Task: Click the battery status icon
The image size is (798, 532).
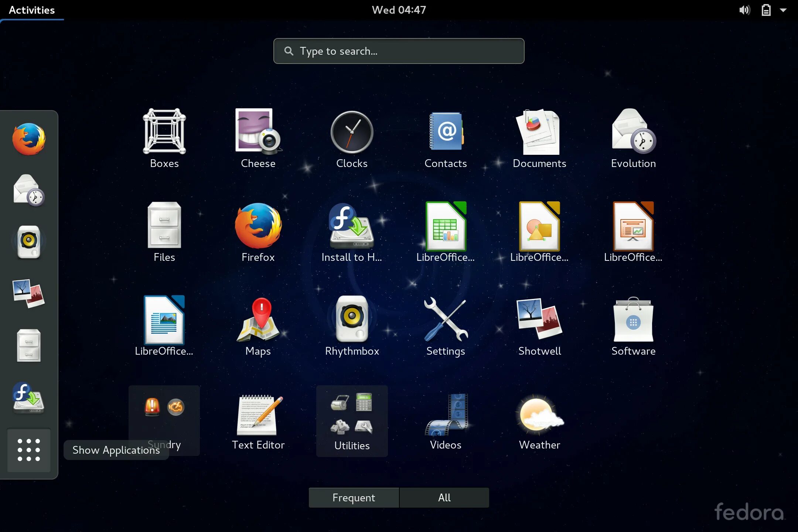Action: click(x=766, y=10)
